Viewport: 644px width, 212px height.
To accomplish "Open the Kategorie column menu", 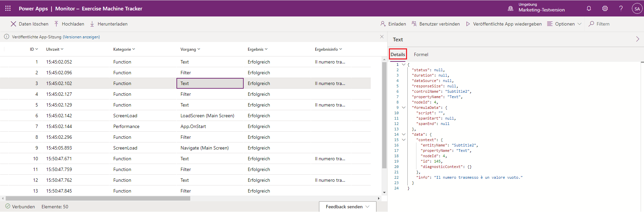I will (x=124, y=49).
